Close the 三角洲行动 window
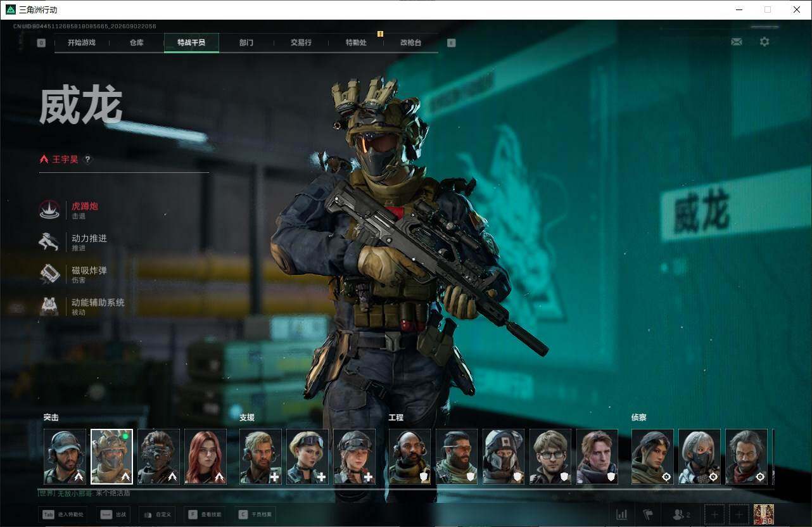This screenshot has width=812, height=527. tap(797, 10)
